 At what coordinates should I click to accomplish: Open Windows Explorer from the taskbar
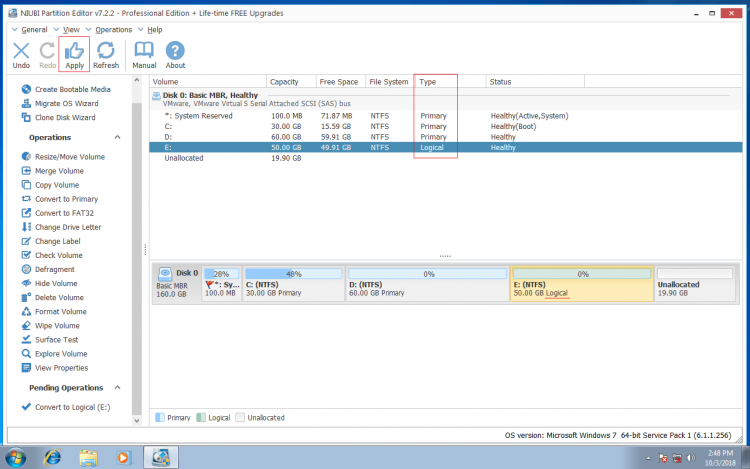click(x=88, y=458)
